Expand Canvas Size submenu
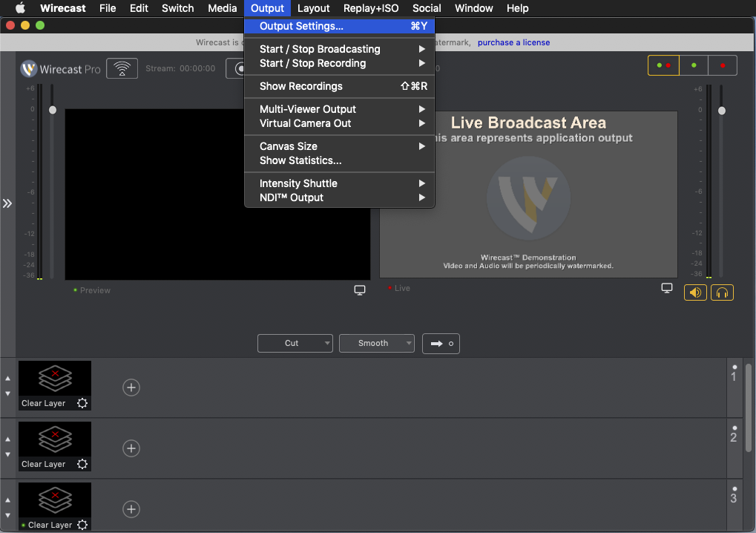Viewport: 756px width, 533px height. 340,146
